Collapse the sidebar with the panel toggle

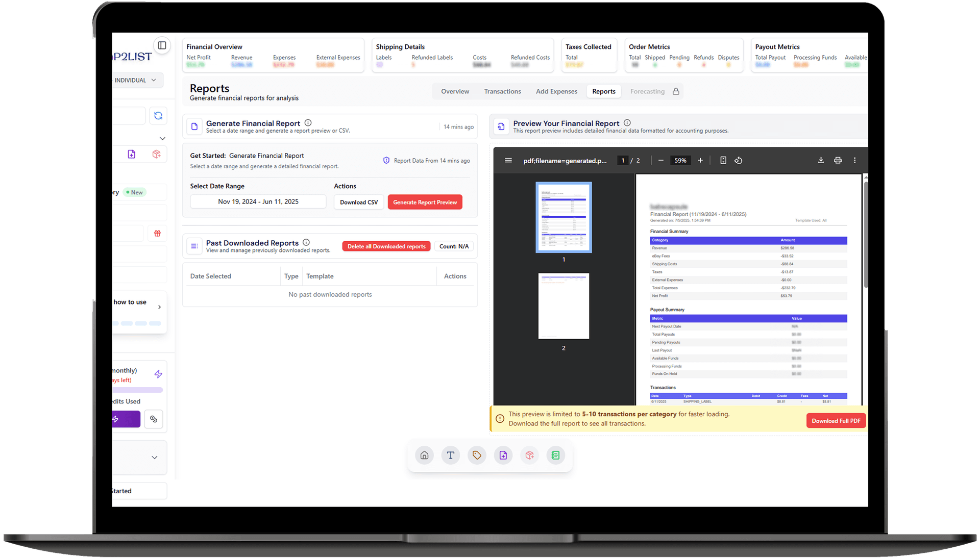tap(162, 45)
